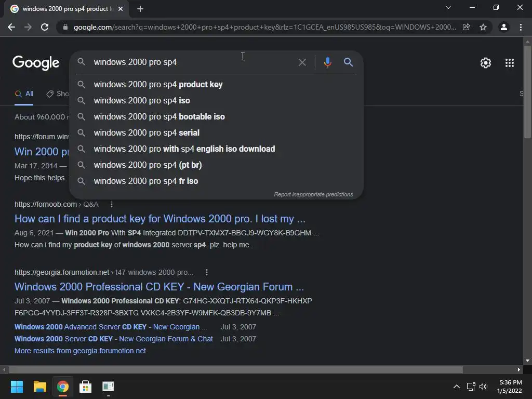532x399 pixels.
Task: Choose suggestion 'windows 2000 pro sp4 bootable iso'
Action: (217, 117)
